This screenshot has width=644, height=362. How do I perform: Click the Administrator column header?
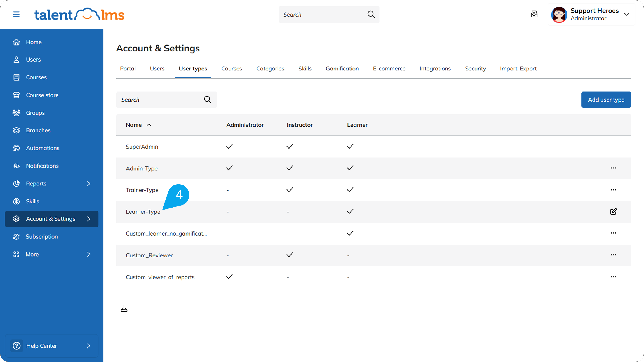[245, 125]
